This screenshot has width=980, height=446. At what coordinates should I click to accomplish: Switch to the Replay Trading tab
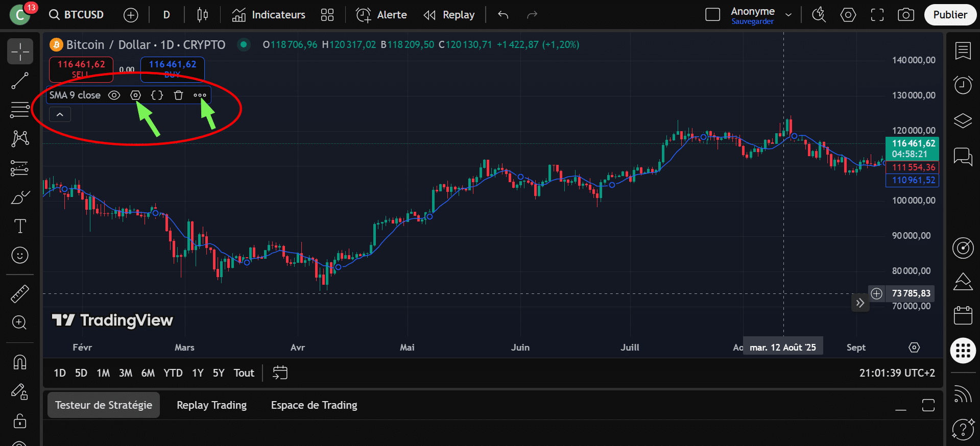point(211,405)
